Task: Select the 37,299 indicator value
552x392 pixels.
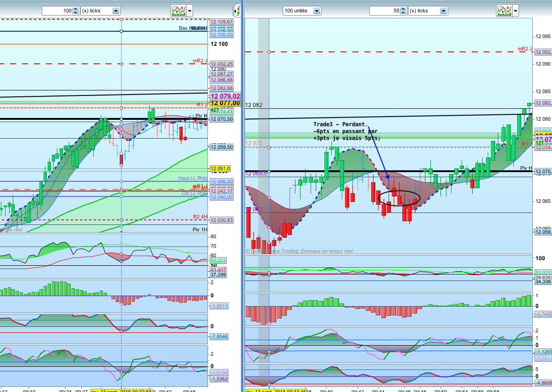Action: [218, 274]
